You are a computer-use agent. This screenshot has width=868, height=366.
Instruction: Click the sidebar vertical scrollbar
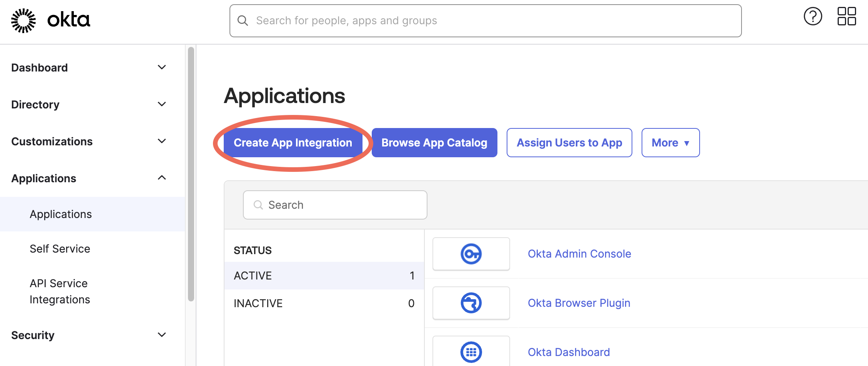(191, 174)
